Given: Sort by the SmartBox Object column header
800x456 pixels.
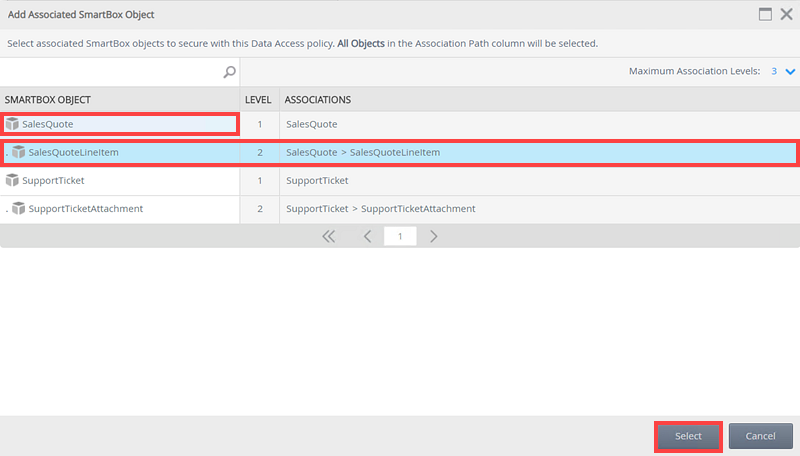Looking at the screenshot, I should tap(48, 100).
